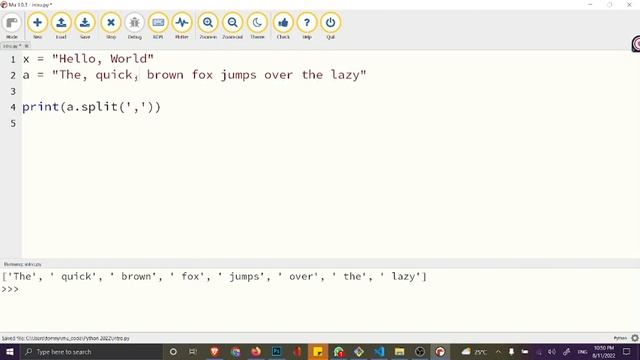The height and width of the screenshot is (360, 640).
Task: Open Cortana circle in taskbar
Action: point(173,352)
